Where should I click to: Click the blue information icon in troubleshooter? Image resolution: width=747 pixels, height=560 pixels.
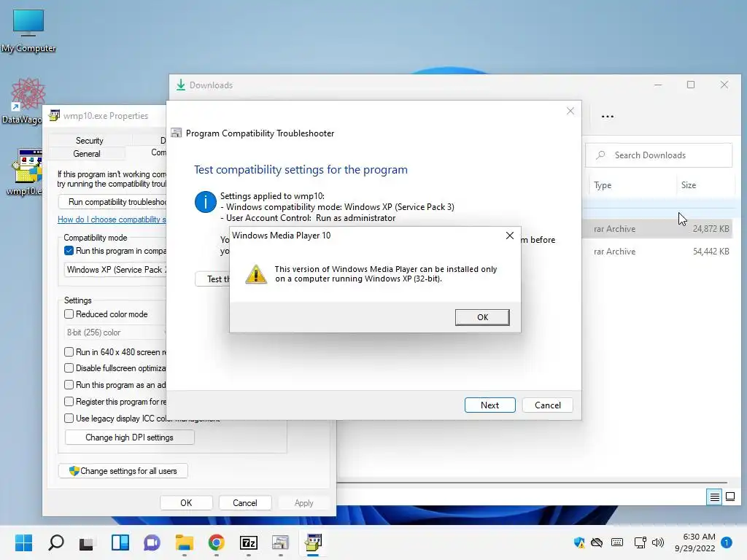point(205,202)
